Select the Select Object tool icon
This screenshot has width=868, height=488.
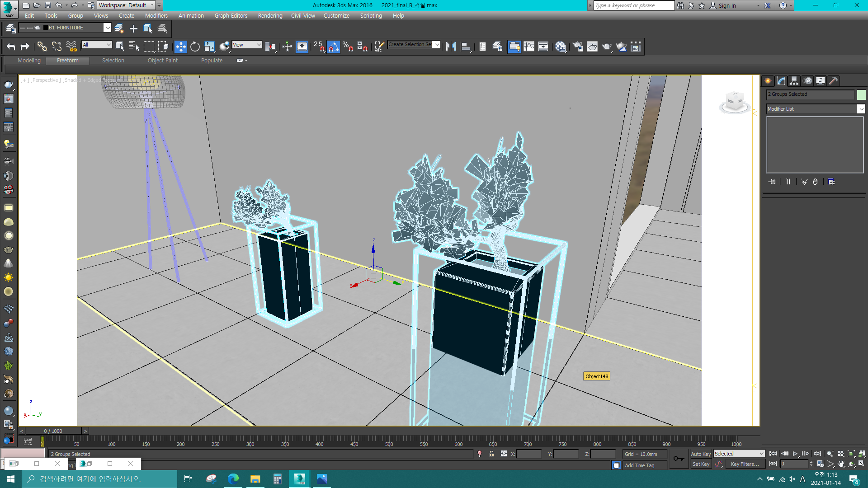(119, 46)
